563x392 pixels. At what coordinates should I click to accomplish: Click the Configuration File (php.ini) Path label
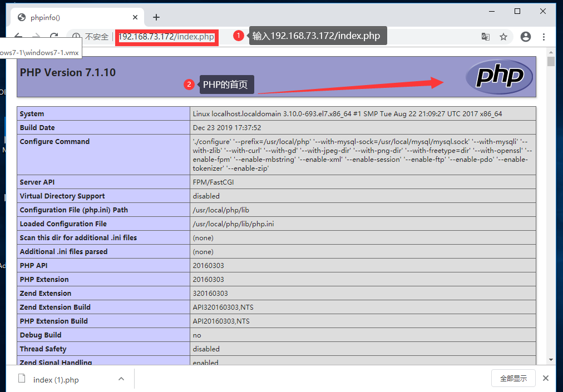click(73, 210)
